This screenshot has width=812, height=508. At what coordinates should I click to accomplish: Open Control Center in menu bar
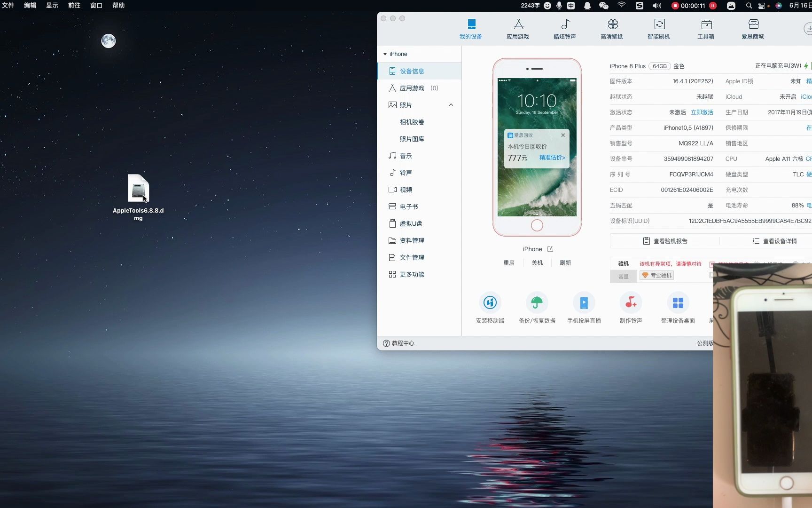click(762, 6)
